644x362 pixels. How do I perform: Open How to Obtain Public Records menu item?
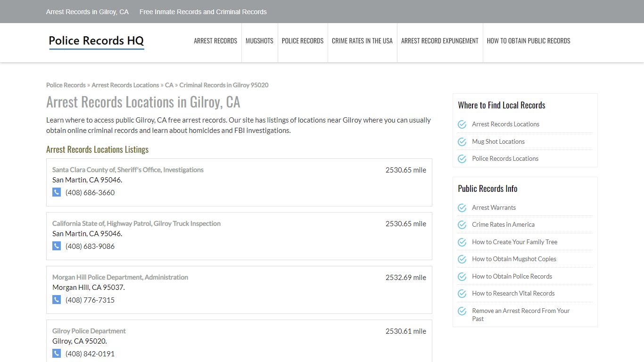pos(528,41)
